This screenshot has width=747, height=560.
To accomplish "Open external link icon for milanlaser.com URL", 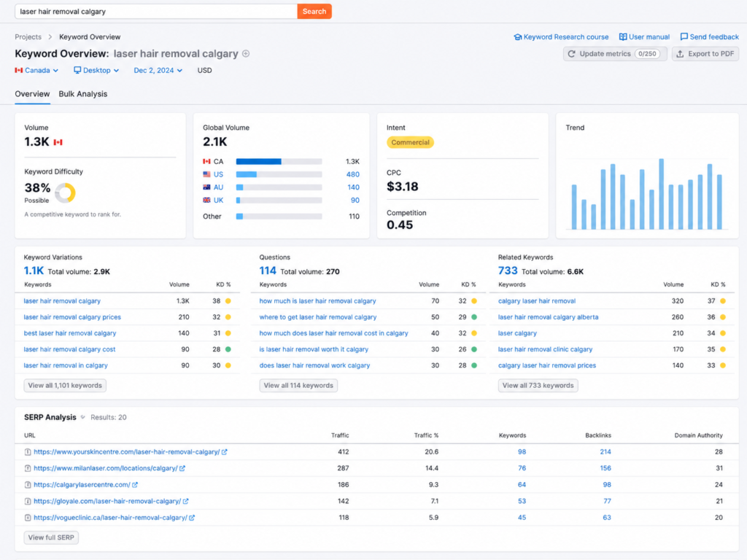I will point(182,469).
